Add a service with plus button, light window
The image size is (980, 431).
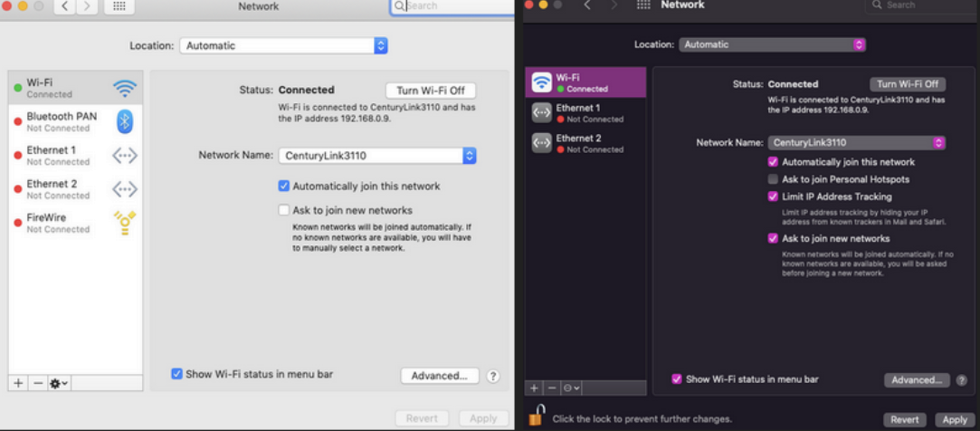(x=18, y=383)
